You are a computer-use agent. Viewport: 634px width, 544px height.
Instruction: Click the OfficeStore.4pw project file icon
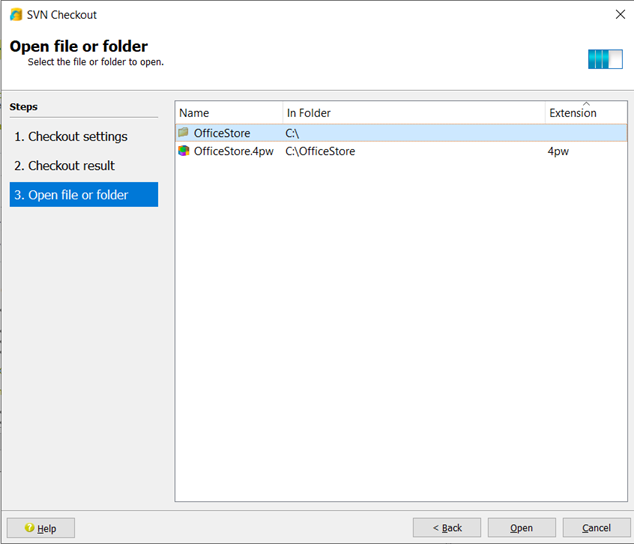184,151
